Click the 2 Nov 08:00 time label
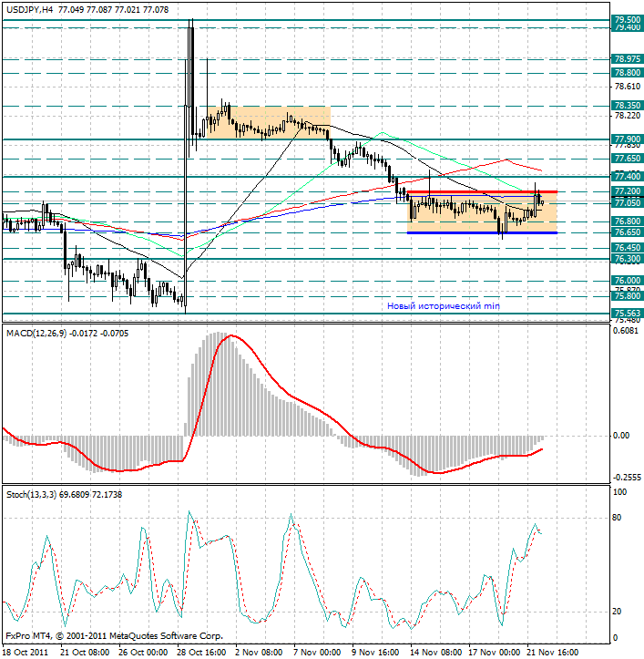644x659 pixels. (x=260, y=653)
